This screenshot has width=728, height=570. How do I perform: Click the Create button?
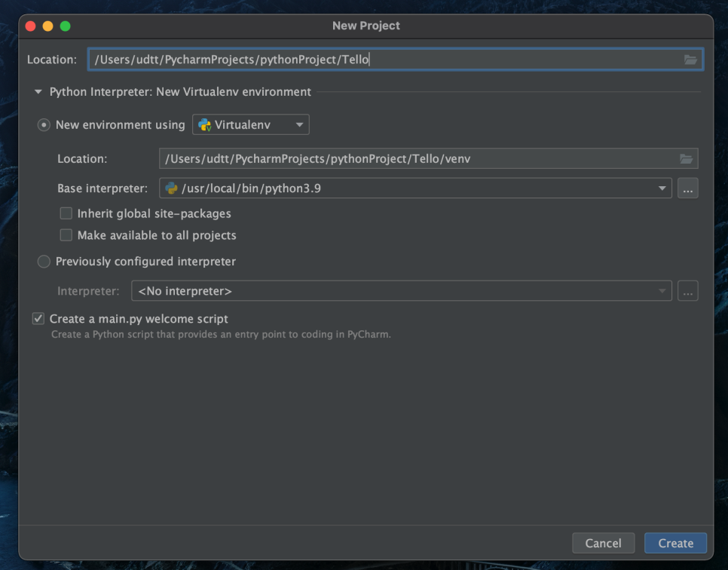point(675,543)
